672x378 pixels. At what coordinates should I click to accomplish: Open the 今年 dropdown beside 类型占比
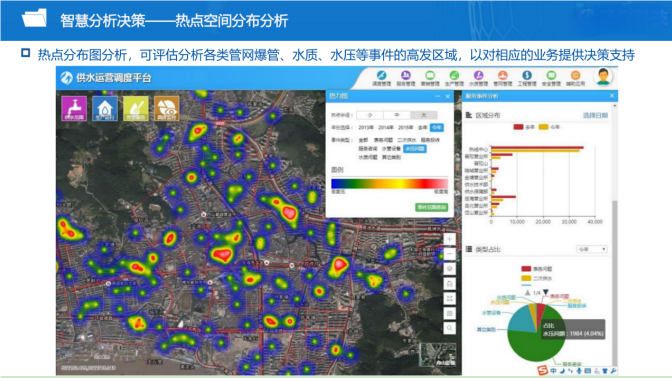[x=591, y=249]
